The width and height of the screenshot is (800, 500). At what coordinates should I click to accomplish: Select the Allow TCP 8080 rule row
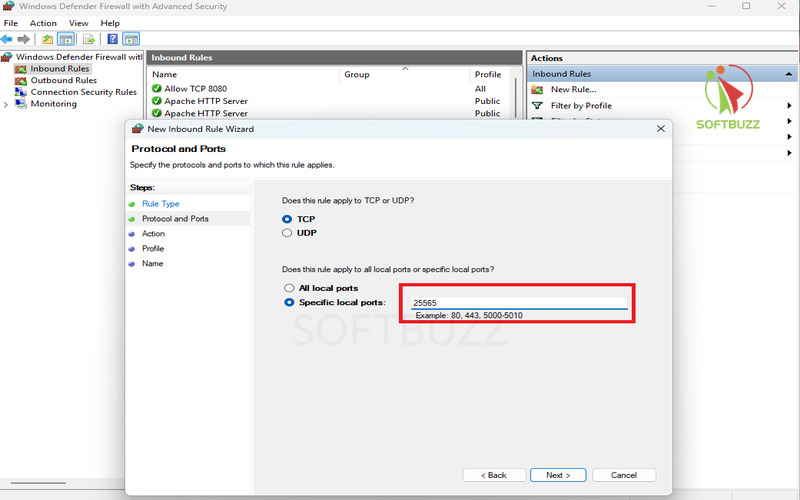(333, 89)
